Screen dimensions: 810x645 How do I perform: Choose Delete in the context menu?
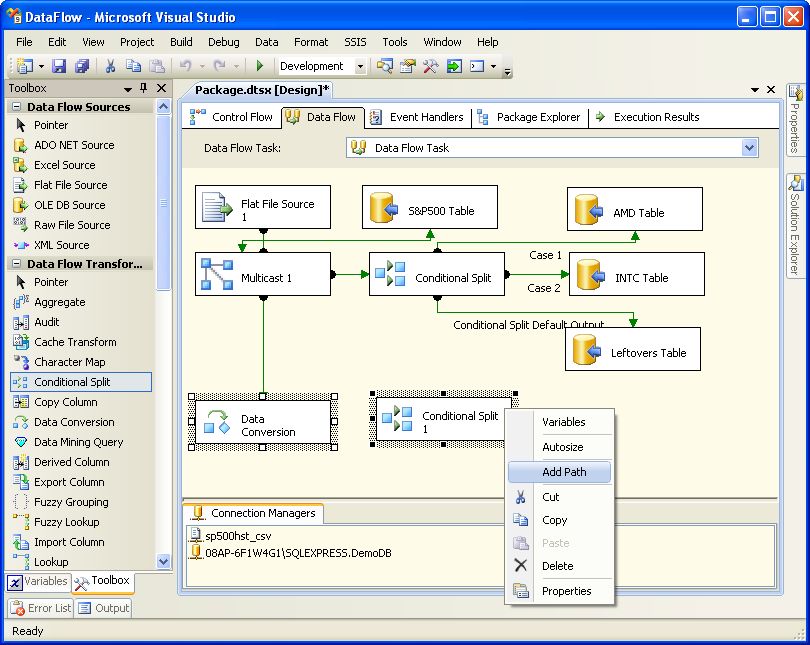coord(557,566)
